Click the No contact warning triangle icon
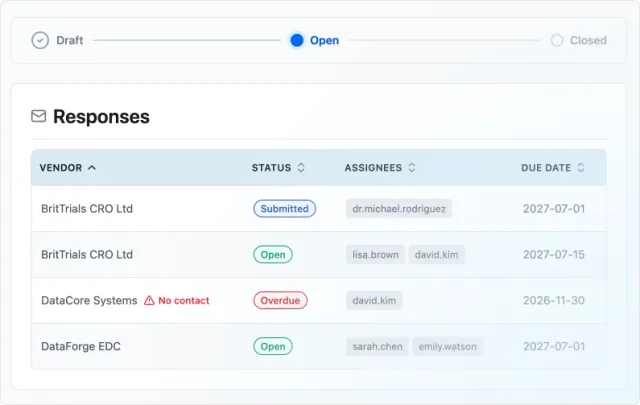This screenshot has height=405, width=640. [149, 301]
